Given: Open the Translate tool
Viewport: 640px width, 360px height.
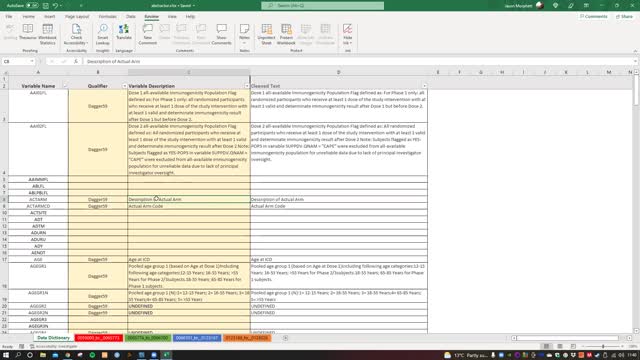Looking at the screenshot, I should click(124, 32).
